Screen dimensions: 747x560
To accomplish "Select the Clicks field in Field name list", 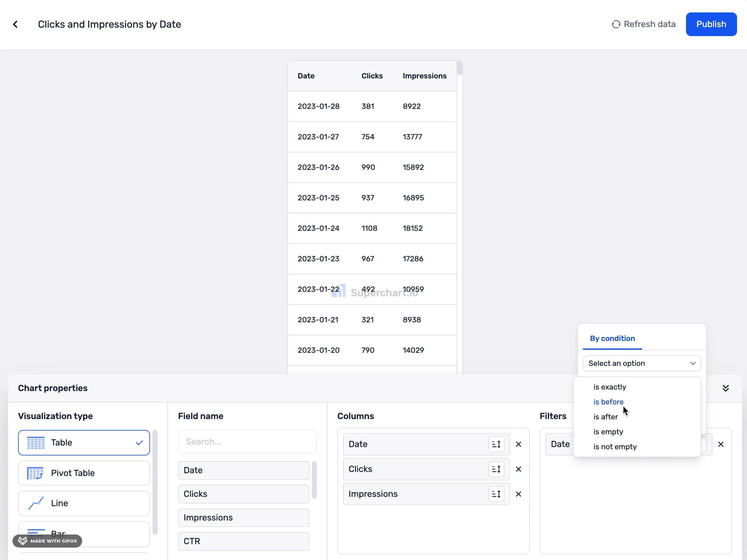I will (x=243, y=493).
